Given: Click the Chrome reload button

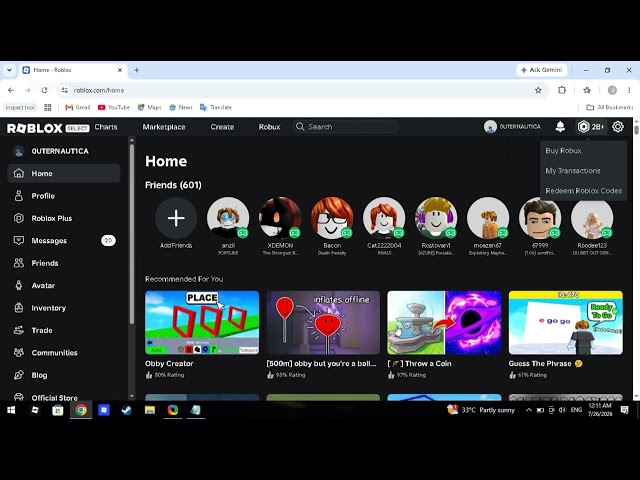Looking at the screenshot, I should (x=44, y=90).
